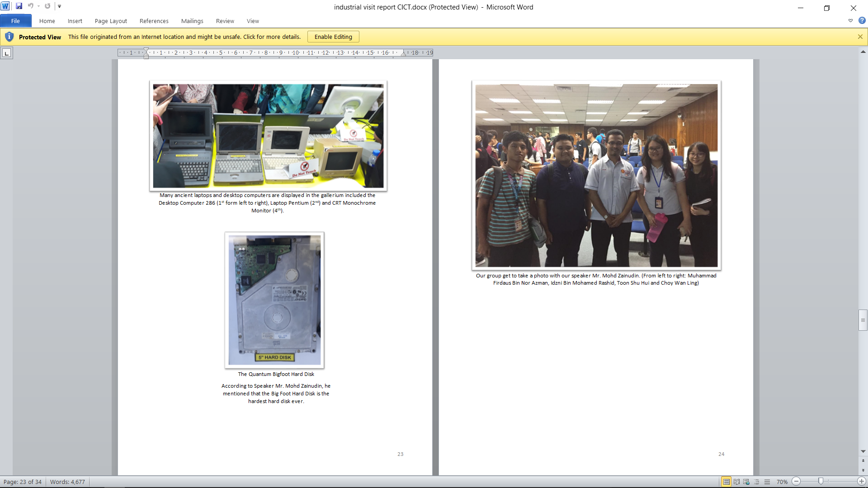Image resolution: width=868 pixels, height=488 pixels.
Task: Switch to Outline view in status bar
Action: (x=757, y=482)
